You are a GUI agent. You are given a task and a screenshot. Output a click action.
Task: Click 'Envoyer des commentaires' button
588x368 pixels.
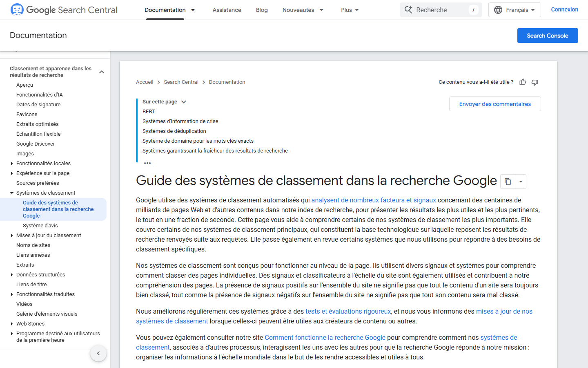(495, 104)
